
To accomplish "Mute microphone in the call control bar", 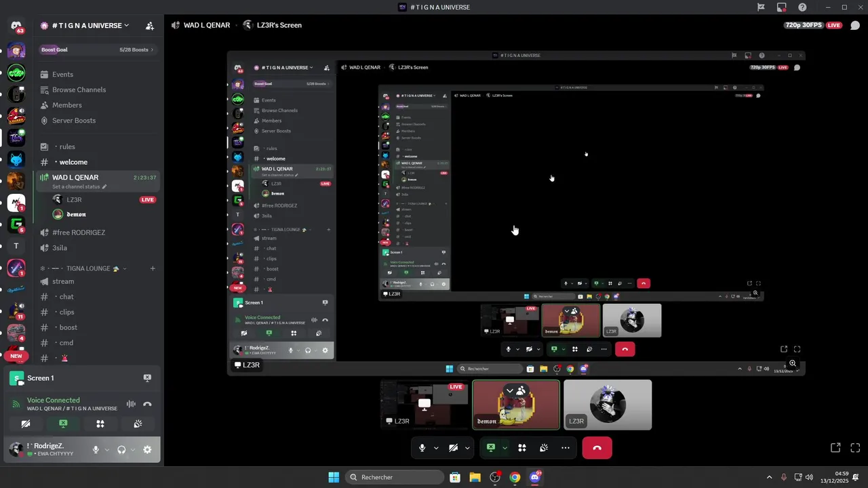I will (x=422, y=448).
